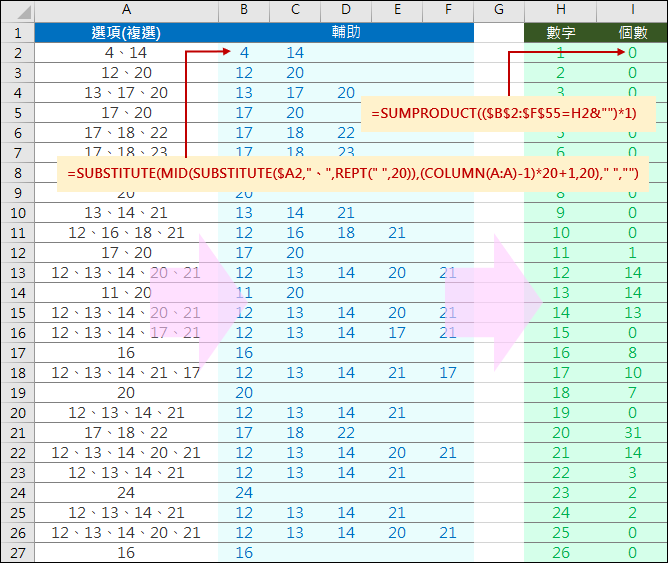
Task: Click cell D11 with value 18
Action: point(346,233)
